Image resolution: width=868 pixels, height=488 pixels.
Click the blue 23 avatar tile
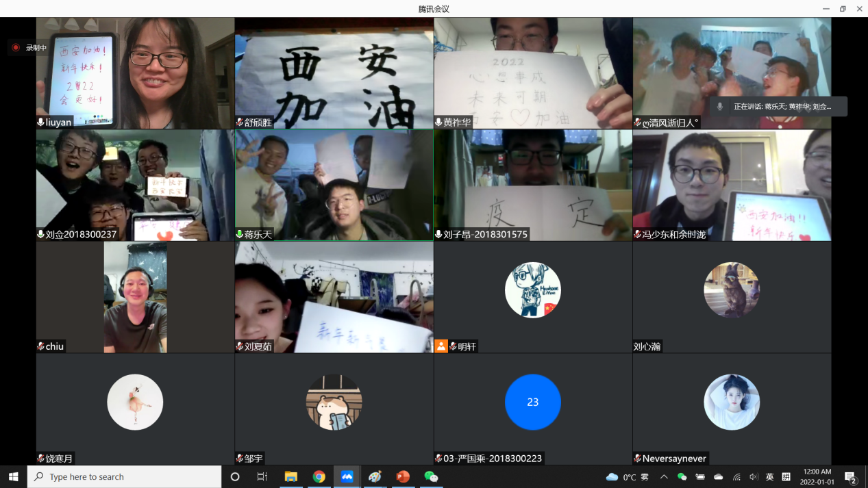tap(532, 402)
